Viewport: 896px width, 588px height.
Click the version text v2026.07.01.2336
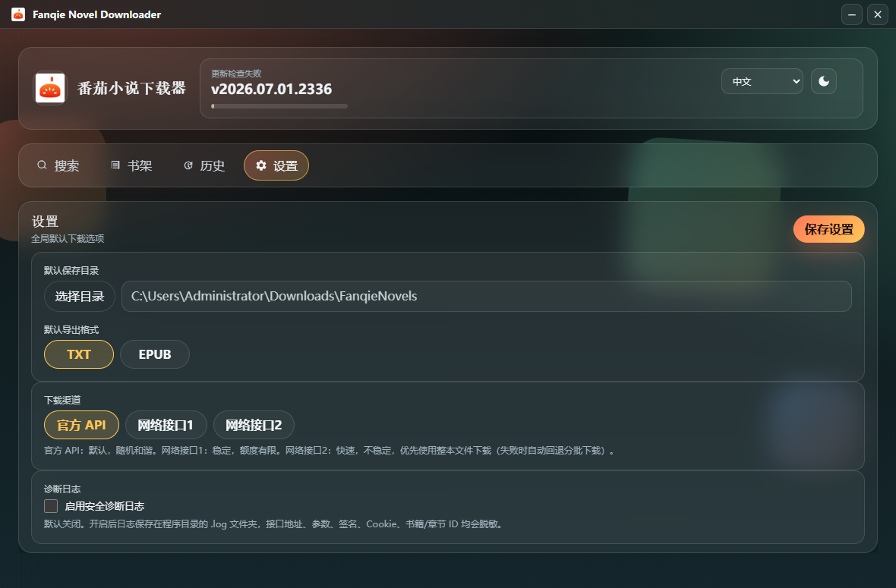click(x=271, y=89)
